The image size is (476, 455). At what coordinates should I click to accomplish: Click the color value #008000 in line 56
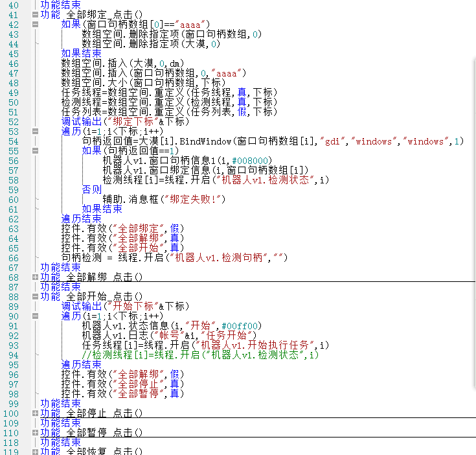click(250, 161)
